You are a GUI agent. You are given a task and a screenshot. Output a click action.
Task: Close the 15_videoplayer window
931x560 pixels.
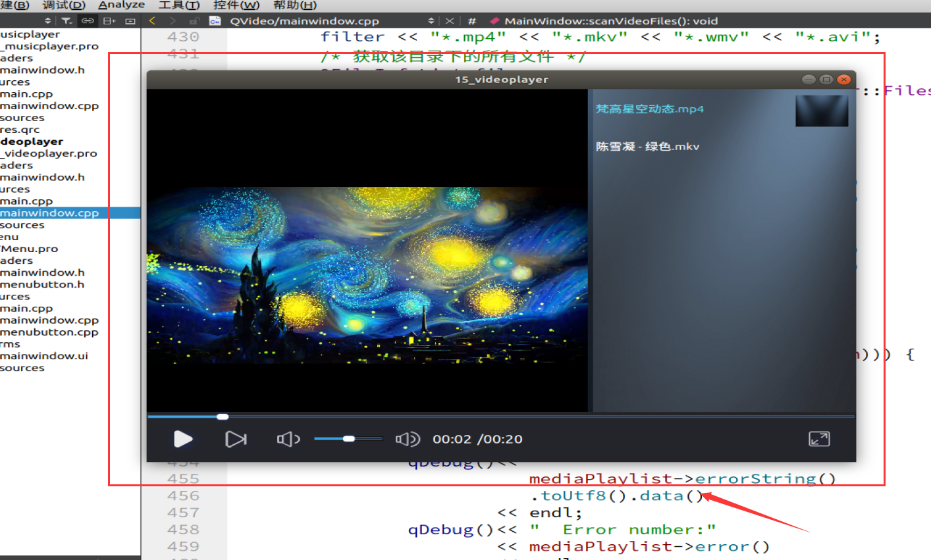click(x=844, y=80)
